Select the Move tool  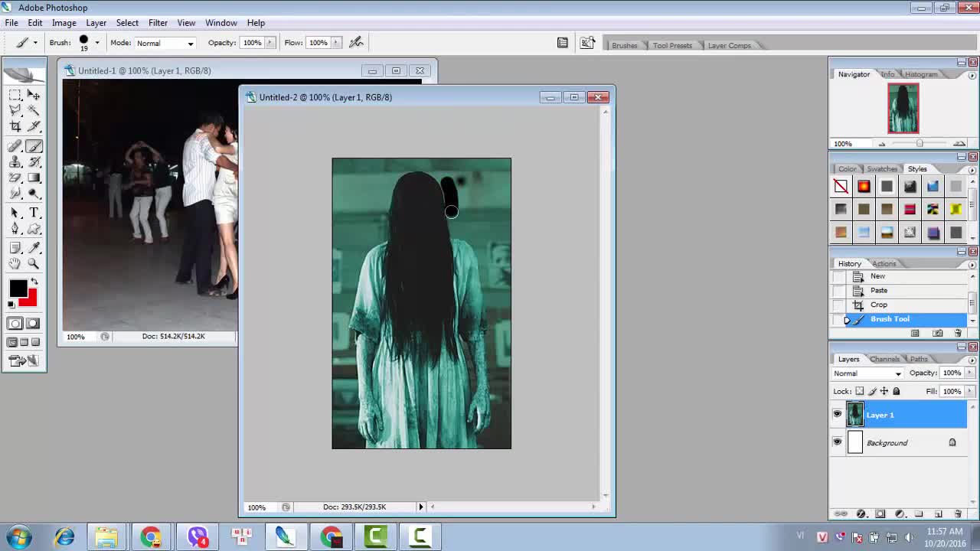(34, 95)
